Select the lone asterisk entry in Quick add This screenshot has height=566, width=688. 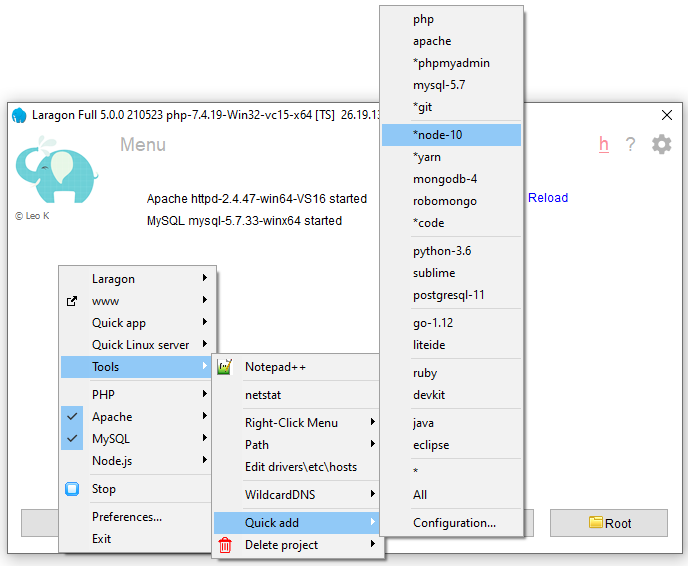coord(452,472)
